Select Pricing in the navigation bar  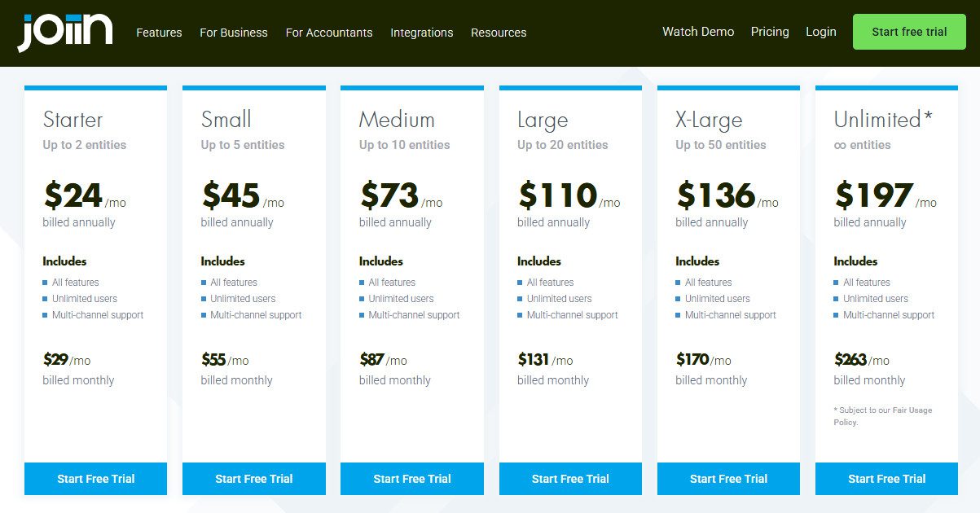769,31
